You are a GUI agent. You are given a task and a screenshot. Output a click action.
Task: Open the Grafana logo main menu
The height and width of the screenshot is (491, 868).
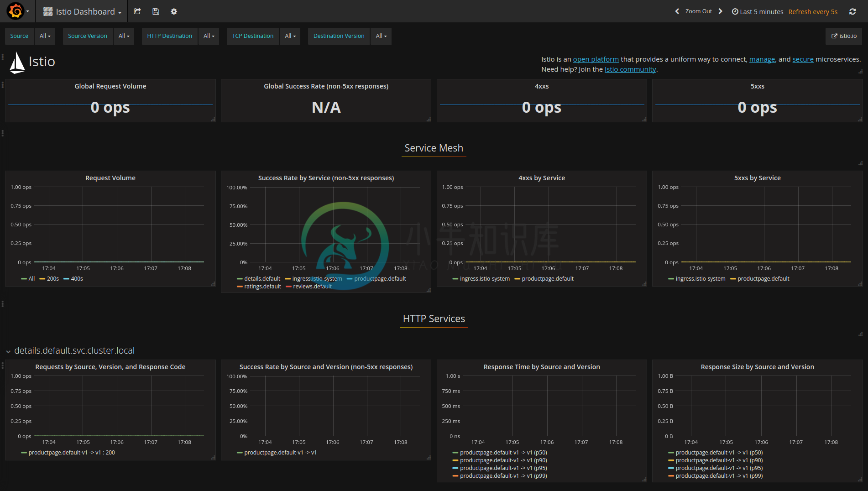(17, 11)
